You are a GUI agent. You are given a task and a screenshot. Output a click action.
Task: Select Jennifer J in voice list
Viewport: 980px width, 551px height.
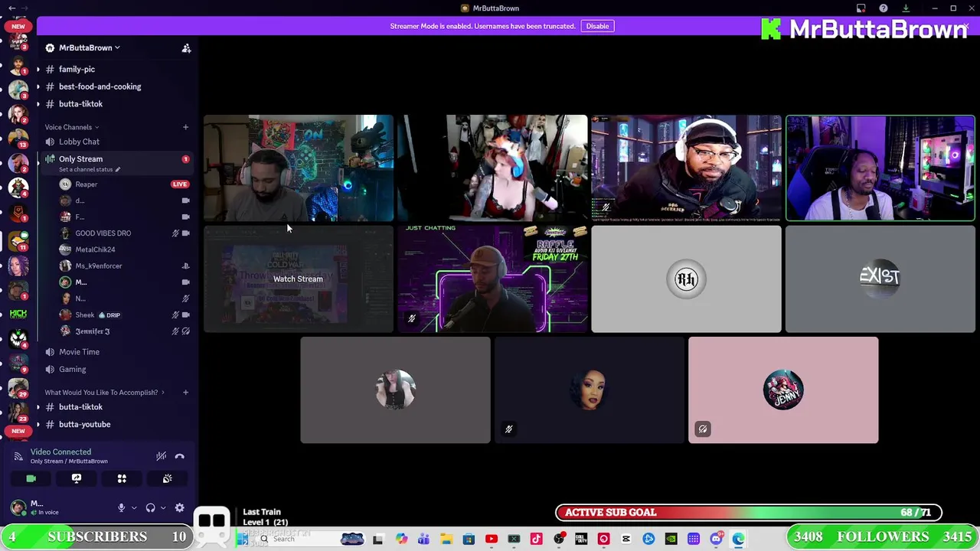[x=92, y=331]
